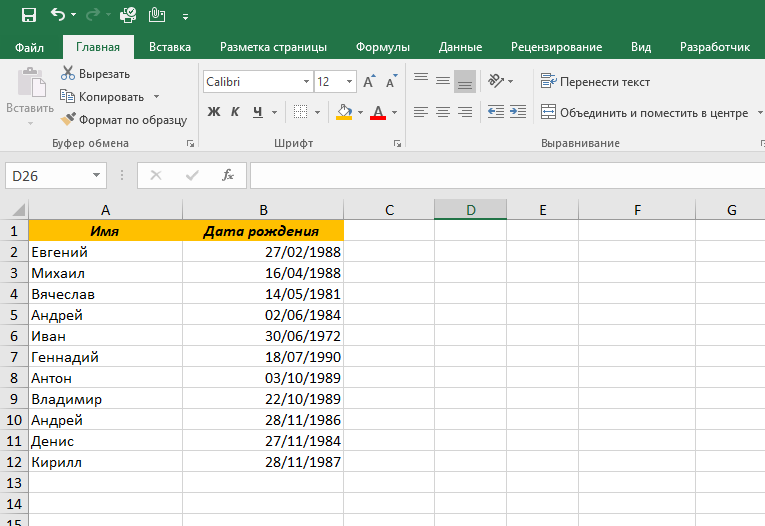
Task: Open the Name Box dropdown arrow
Action: [97, 175]
